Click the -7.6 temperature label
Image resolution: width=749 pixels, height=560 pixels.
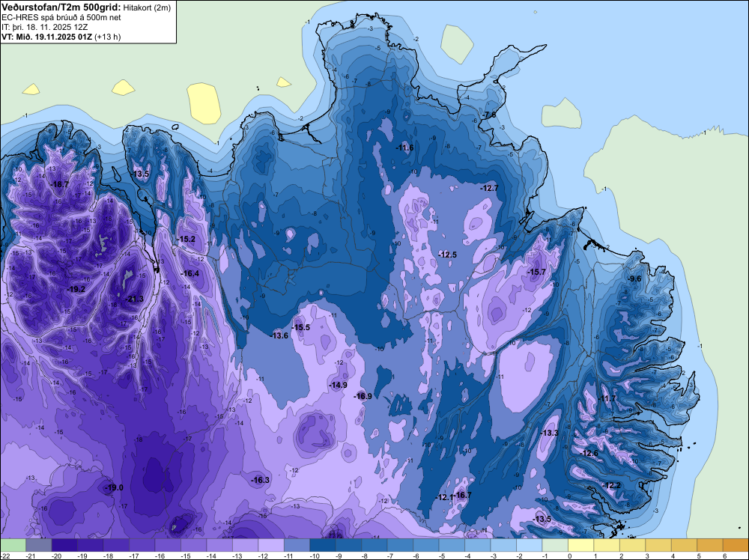pos(488,115)
